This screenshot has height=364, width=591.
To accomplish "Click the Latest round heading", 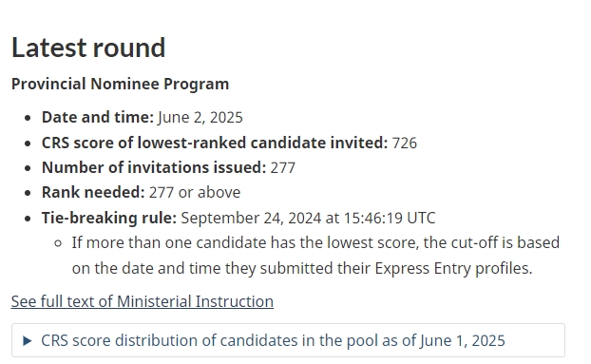I will point(88,48).
